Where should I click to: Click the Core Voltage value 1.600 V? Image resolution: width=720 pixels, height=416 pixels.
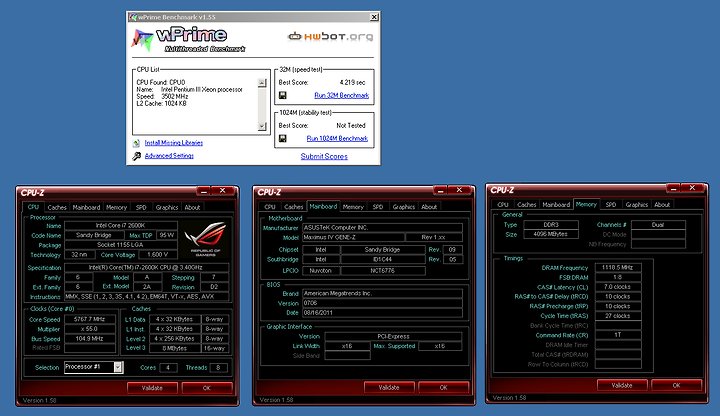coord(158,254)
